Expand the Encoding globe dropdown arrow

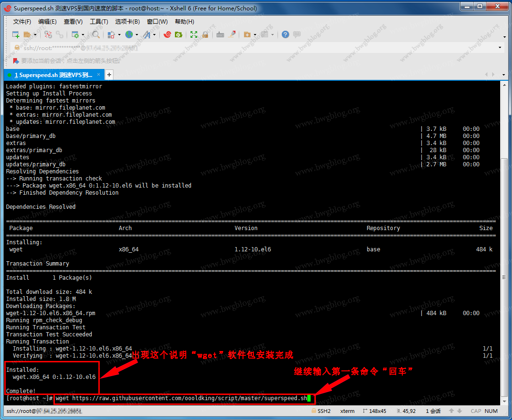(x=137, y=35)
